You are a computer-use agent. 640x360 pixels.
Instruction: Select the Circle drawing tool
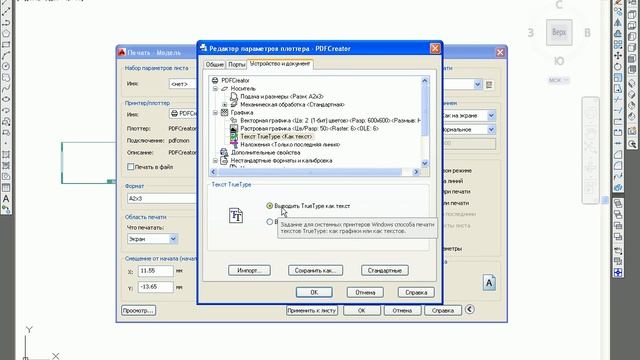click(x=6, y=66)
